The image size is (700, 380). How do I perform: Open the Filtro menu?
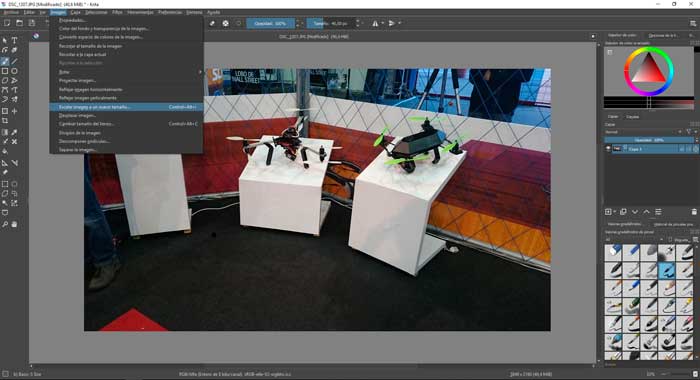pos(117,12)
